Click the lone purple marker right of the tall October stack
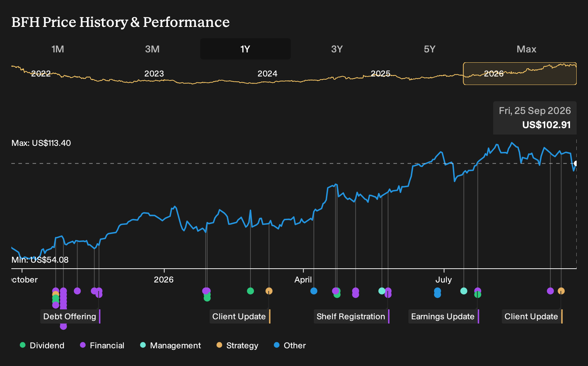 77,291
